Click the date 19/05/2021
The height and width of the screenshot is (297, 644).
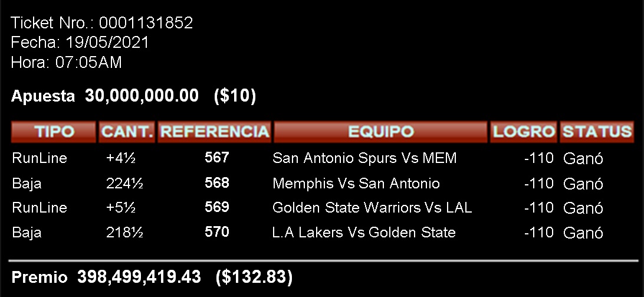[x=107, y=43]
